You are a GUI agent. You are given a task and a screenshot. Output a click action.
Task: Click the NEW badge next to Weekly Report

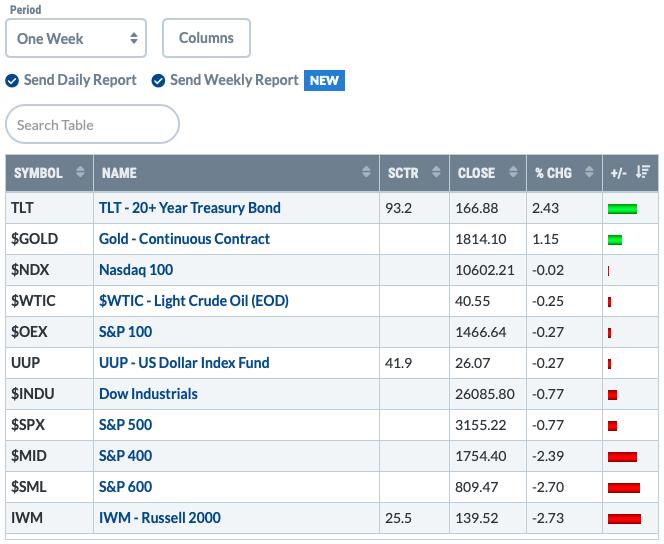(324, 80)
